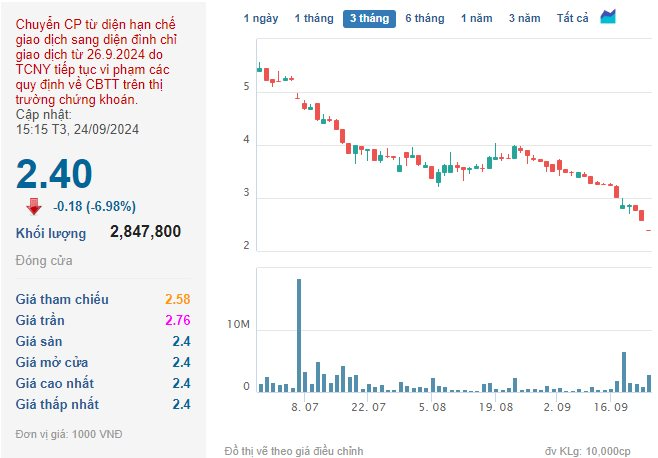Open the 1 năm chart view
Image resolution: width=658 pixels, height=458 pixels.
[x=476, y=18]
